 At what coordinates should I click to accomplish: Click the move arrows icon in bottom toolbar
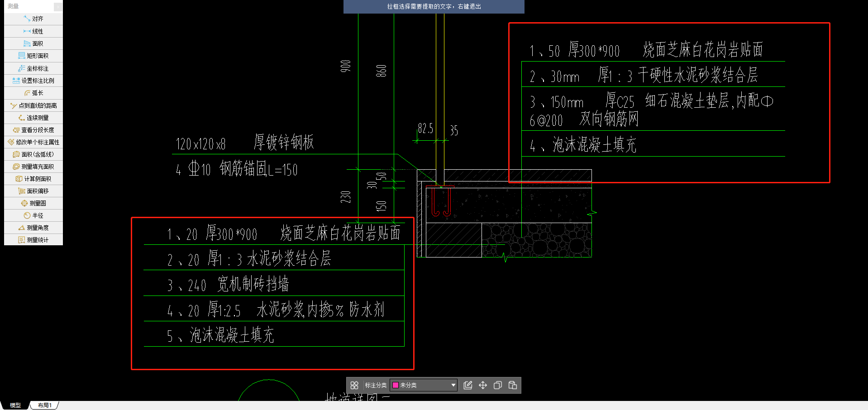click(483, 385)
